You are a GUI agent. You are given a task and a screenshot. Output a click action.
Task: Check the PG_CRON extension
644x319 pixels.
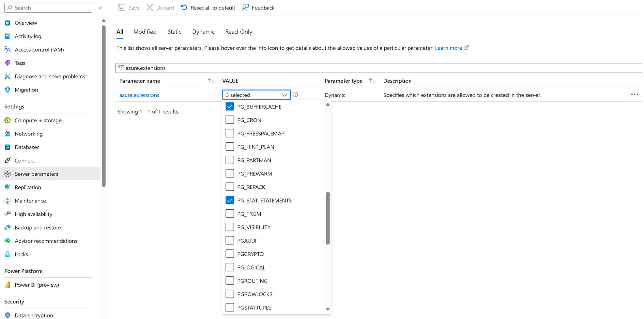click(x=230, y=120)
